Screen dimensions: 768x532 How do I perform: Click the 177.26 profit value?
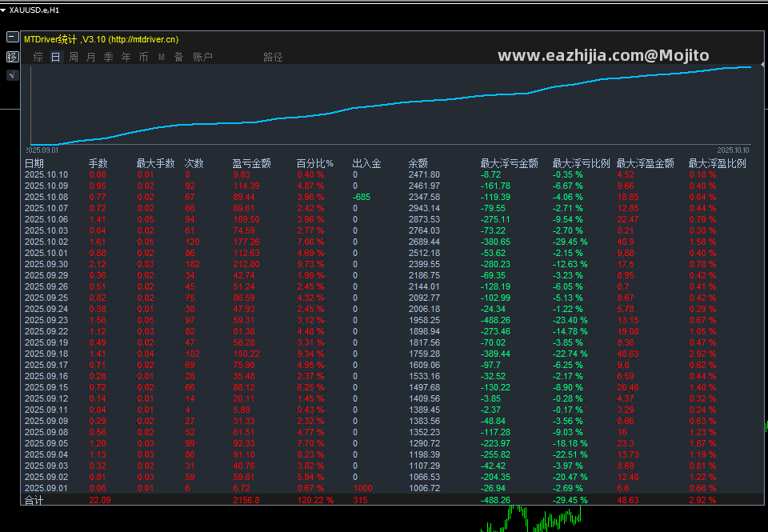pos(246,242)
